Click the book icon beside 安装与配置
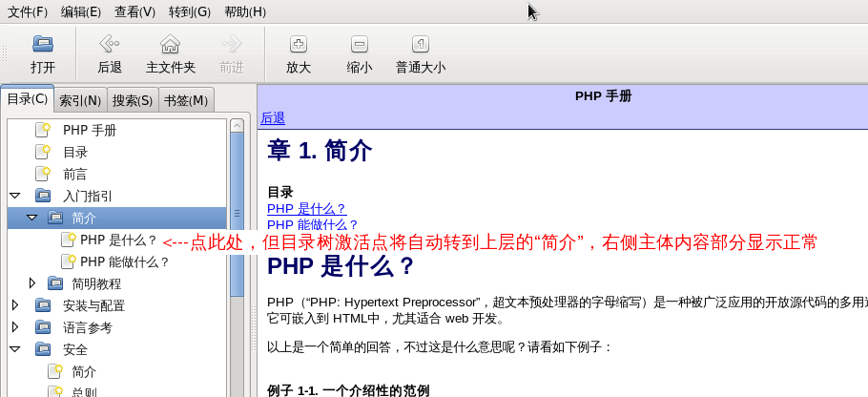Screen dimensions: 868x397 [43, 305]
